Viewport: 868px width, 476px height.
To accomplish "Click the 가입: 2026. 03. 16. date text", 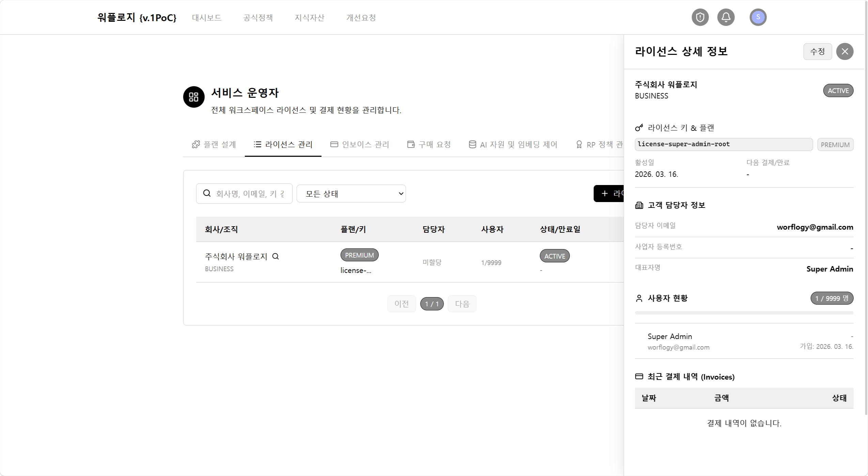I will click(x=826, y=347).
